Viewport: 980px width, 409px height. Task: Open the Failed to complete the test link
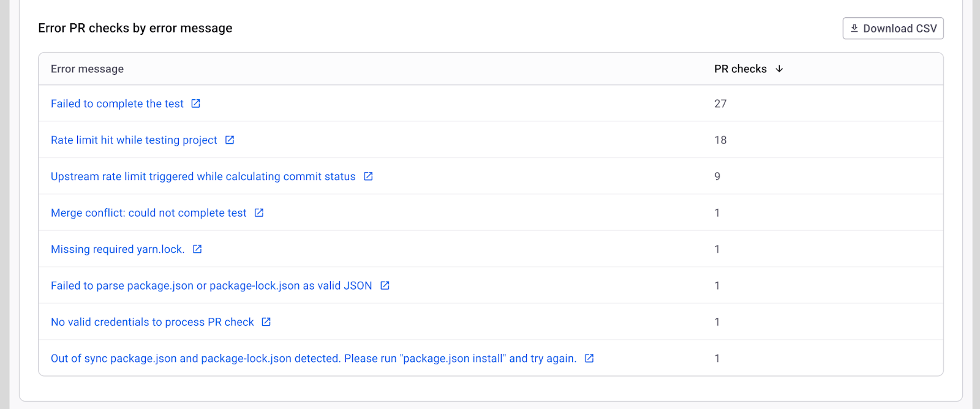point(117,104)
